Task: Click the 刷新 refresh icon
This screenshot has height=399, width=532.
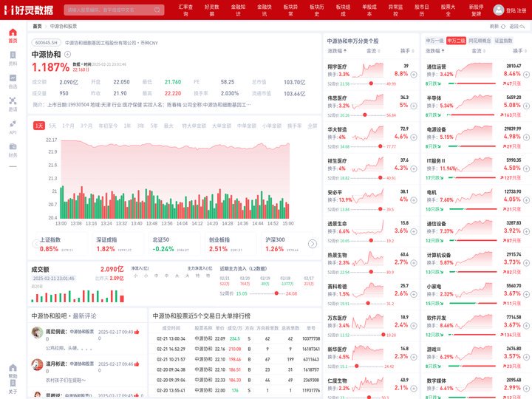Action: click(503, 26)
